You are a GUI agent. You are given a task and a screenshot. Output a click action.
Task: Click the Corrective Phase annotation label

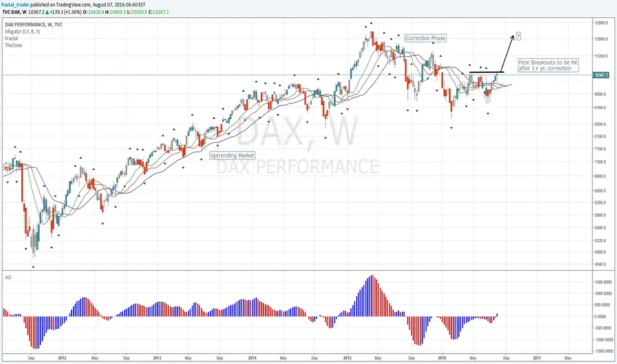coord(426,38)
